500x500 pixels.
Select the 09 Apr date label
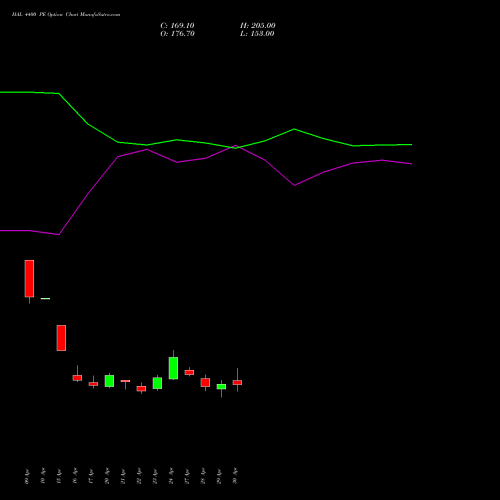(27, 476)
